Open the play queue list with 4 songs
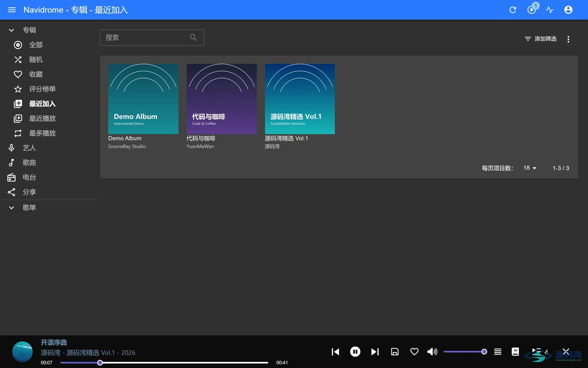Viewport: 588px width, 368px height. pos(539,352)
